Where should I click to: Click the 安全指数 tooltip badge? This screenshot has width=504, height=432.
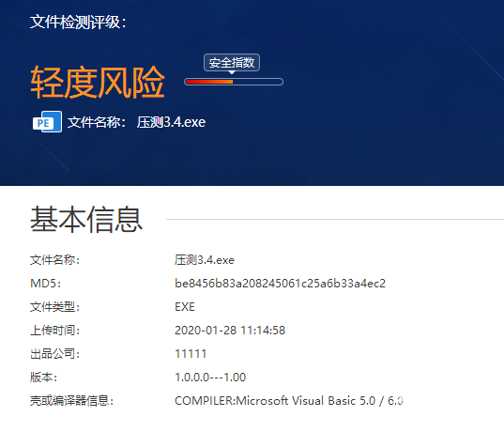(x=232, y=62)
